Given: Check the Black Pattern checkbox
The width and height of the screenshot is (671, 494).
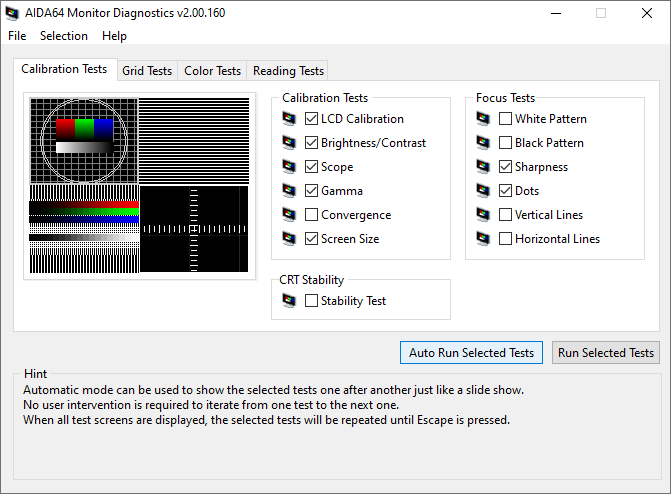Looking at the screenshot, I should click(505, 143).
